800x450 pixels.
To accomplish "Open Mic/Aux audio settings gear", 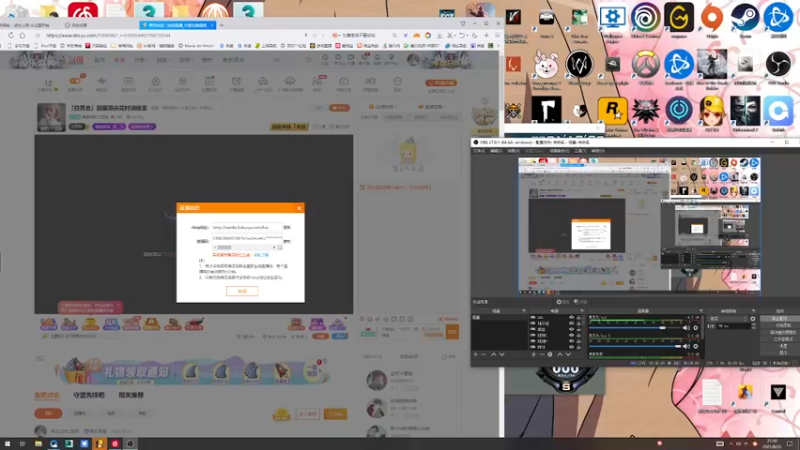I will click(x=695, y=328).
